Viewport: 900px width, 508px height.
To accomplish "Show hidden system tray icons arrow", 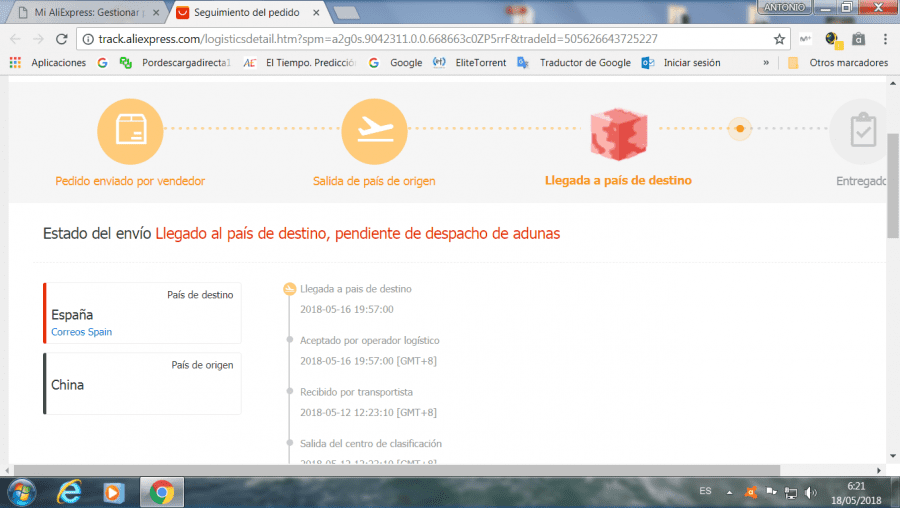I will coord(729,493).
